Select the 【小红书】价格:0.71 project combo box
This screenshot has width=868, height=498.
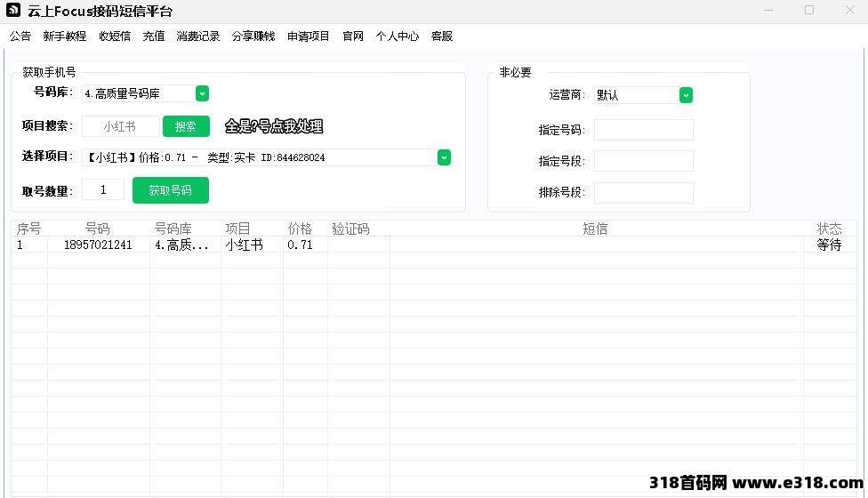tap(266, 157)
